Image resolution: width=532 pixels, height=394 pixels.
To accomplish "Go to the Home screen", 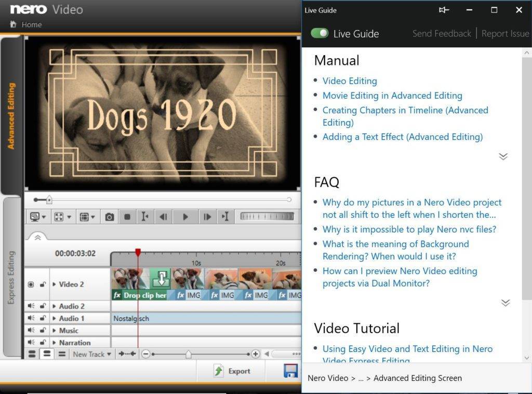I will pos(26,24).
